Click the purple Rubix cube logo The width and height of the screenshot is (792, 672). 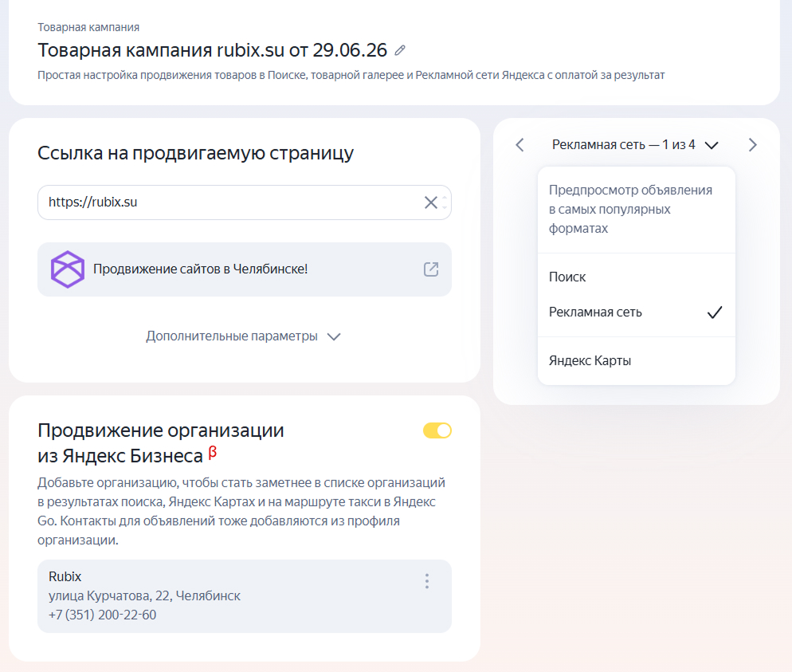pyautogui.click(x=67, y=269)
